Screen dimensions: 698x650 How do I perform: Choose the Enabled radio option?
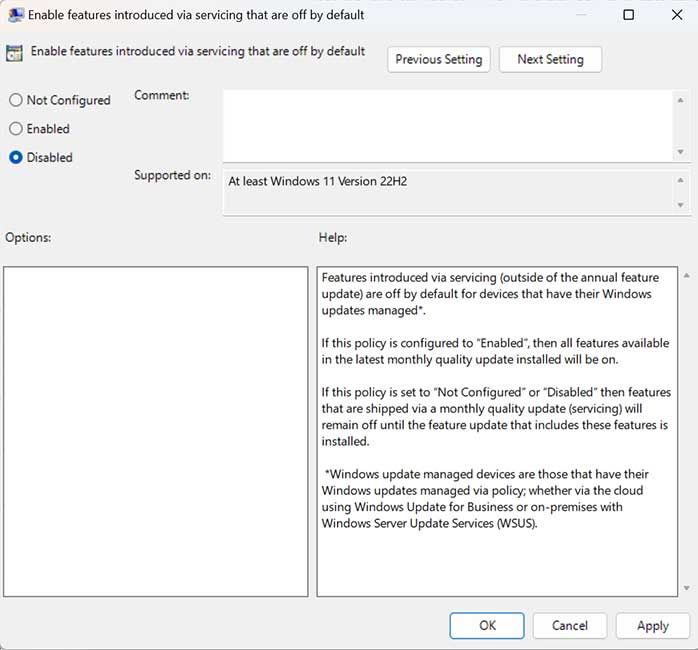(16, 129)
